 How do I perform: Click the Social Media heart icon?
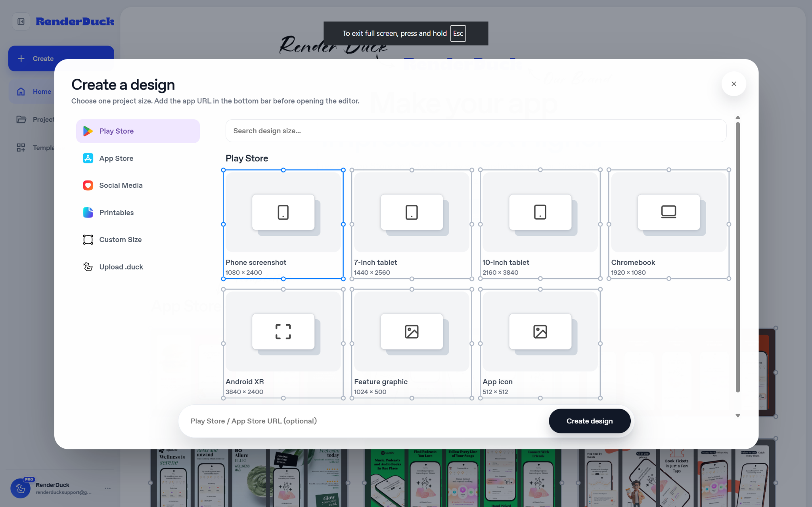(x=88, y=185)
